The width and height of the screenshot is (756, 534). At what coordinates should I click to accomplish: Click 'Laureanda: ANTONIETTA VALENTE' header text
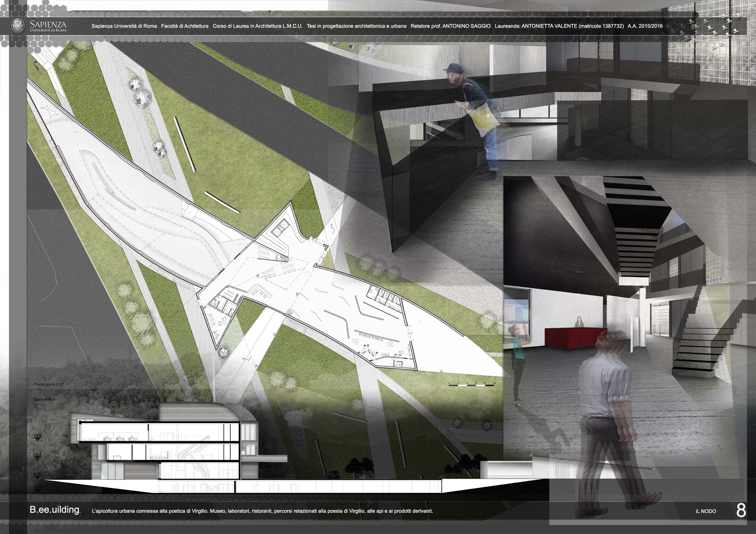coord(536,26)
